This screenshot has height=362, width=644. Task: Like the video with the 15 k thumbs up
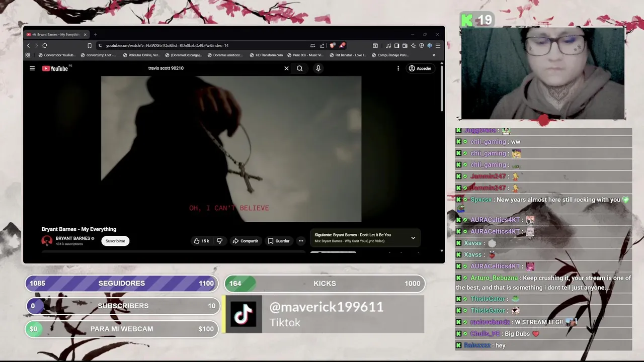coord(201,241)
